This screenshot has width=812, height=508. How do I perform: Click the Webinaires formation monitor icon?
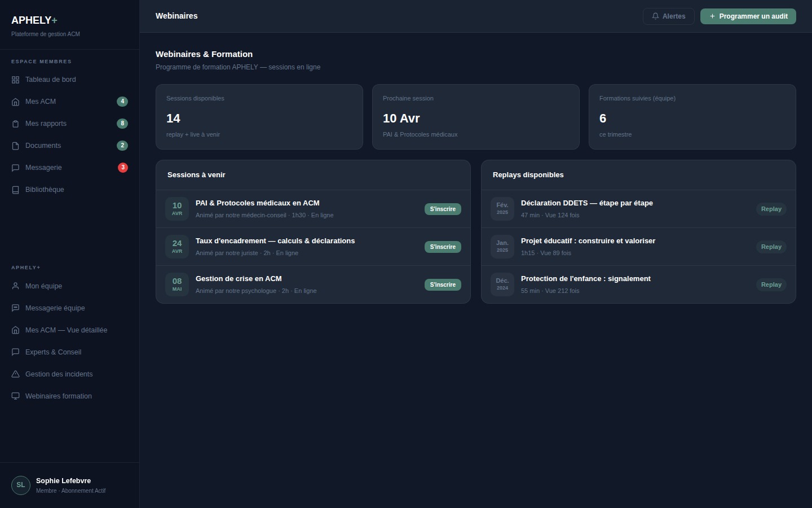[x=15, y=396]
